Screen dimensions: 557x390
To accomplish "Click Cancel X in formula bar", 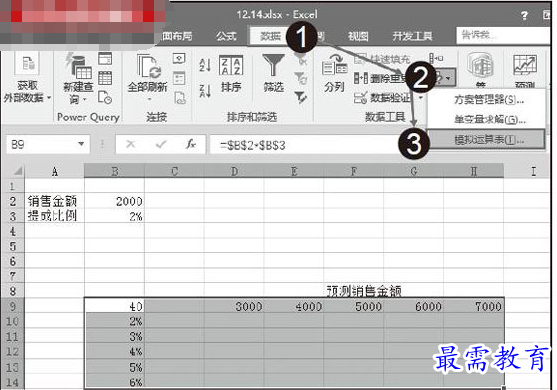I will (x=131, y=144).
